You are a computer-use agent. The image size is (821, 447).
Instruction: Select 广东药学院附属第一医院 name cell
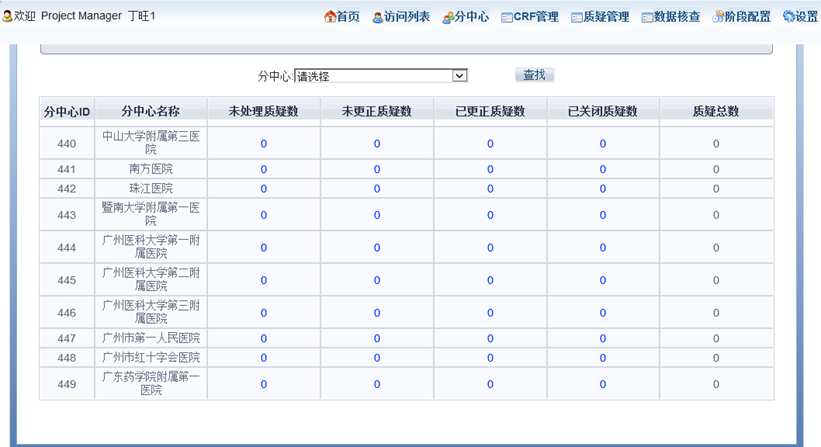point(151,384)
